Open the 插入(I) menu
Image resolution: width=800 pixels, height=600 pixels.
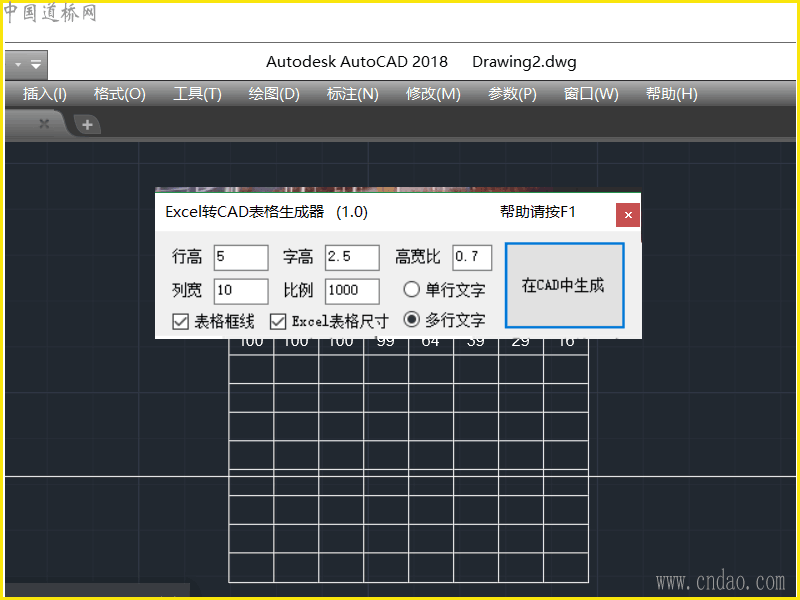(44, 94)
